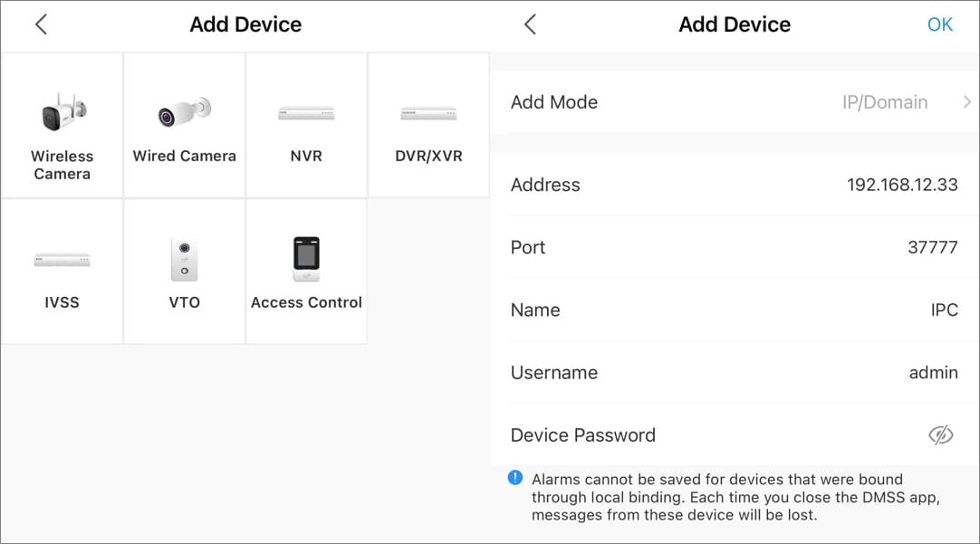Toggle device password visibility eye

point(941,434)
